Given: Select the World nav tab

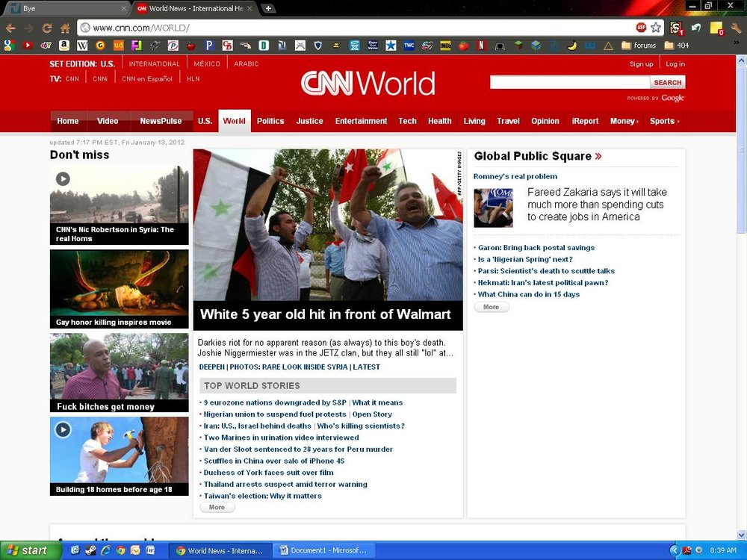Looking at the screenshot, I should [x=234, y=121].
